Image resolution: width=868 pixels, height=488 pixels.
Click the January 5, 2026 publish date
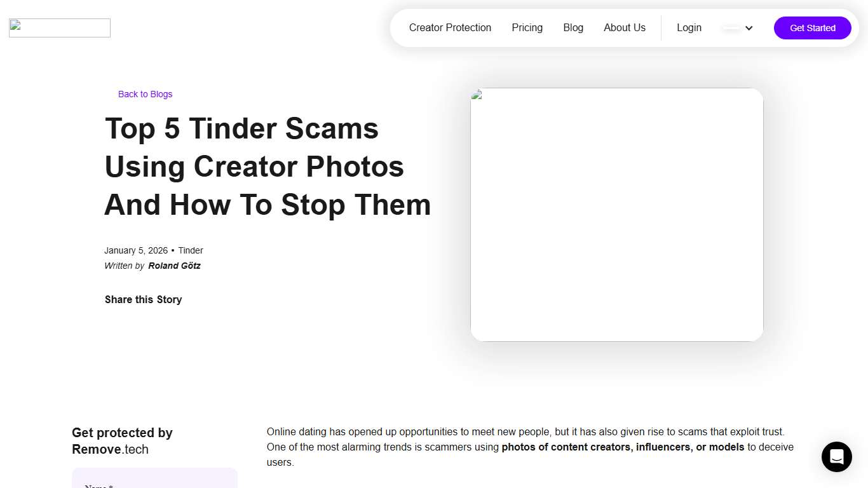[x=136, y=250]
